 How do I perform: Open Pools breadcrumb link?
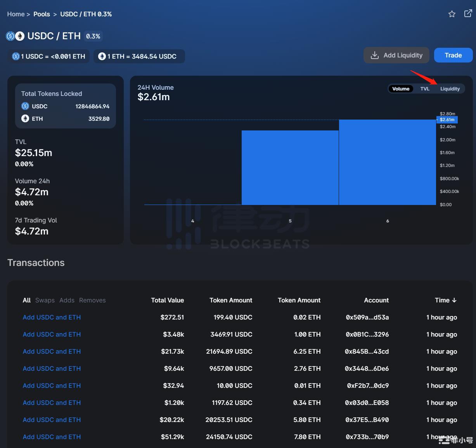(x=42, y=14)
